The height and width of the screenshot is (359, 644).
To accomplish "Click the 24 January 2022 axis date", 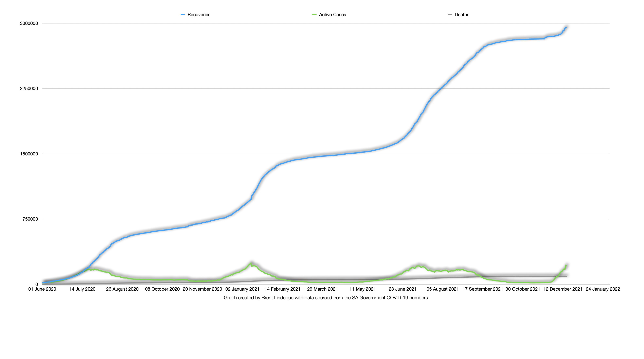I will (x=603, y=289).
